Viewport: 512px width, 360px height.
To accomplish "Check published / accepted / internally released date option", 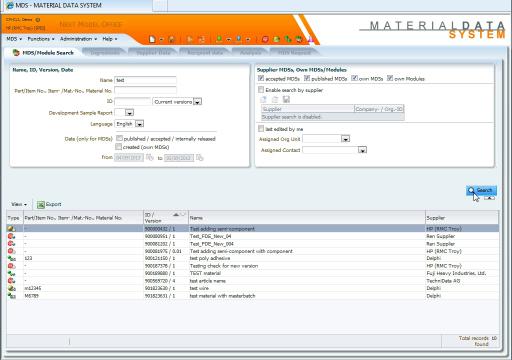I will click(x=119, y=138).
